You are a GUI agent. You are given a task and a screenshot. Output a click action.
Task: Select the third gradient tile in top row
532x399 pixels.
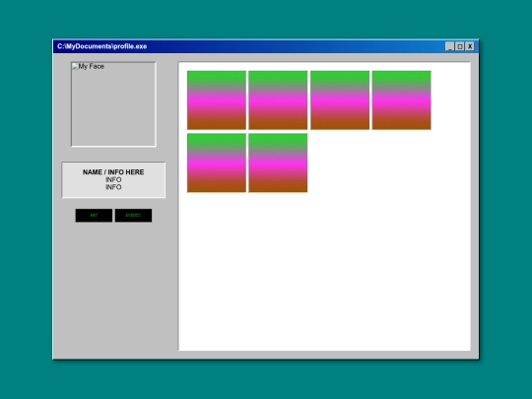coord(340,100)
